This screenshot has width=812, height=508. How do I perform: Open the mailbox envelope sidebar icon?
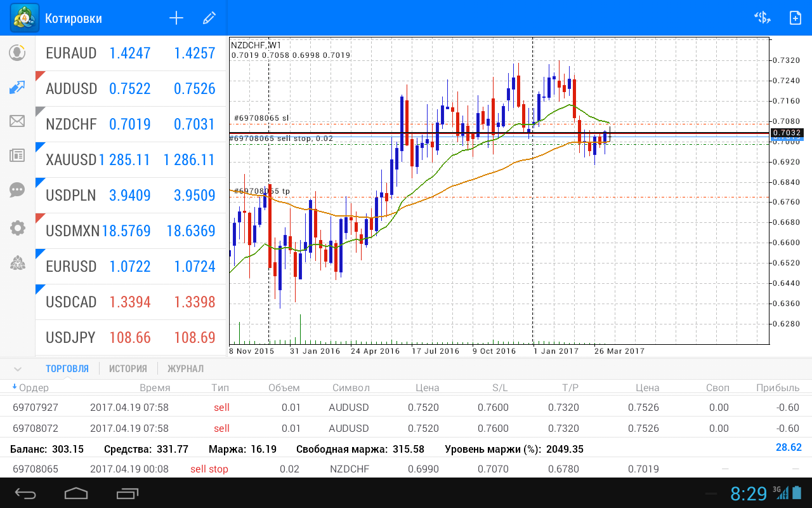[18, 121]
